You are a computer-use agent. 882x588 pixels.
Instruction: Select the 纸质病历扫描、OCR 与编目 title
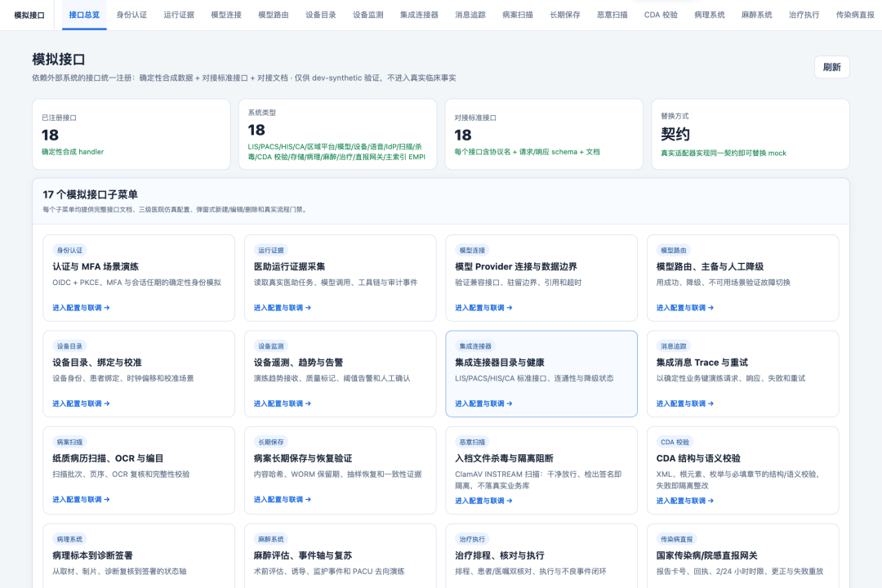click(x=108, y=458)
